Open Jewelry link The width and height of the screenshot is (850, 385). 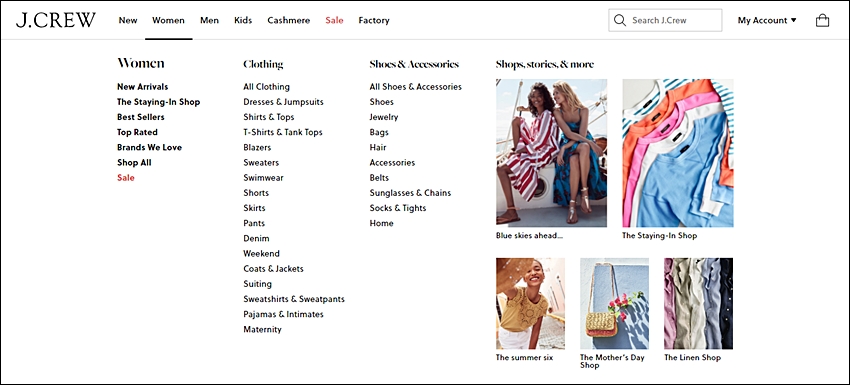coord(384,117)
